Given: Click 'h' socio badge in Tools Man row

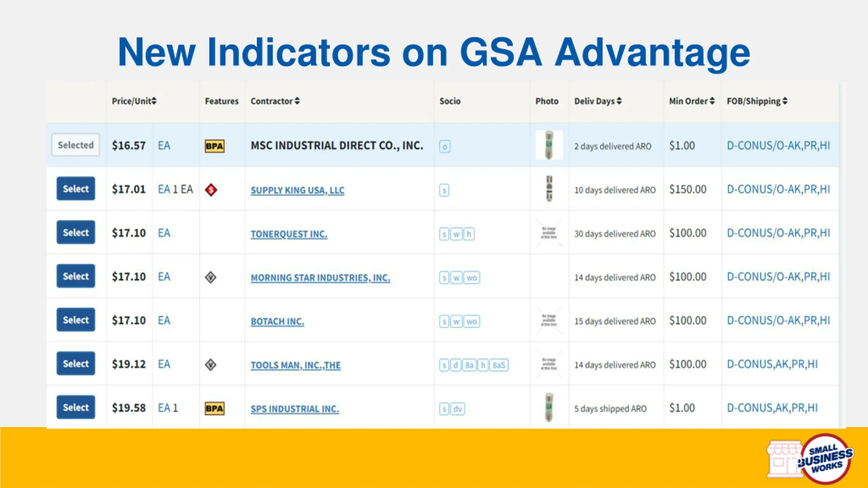Looking at the screenshot, I should 483,365.
